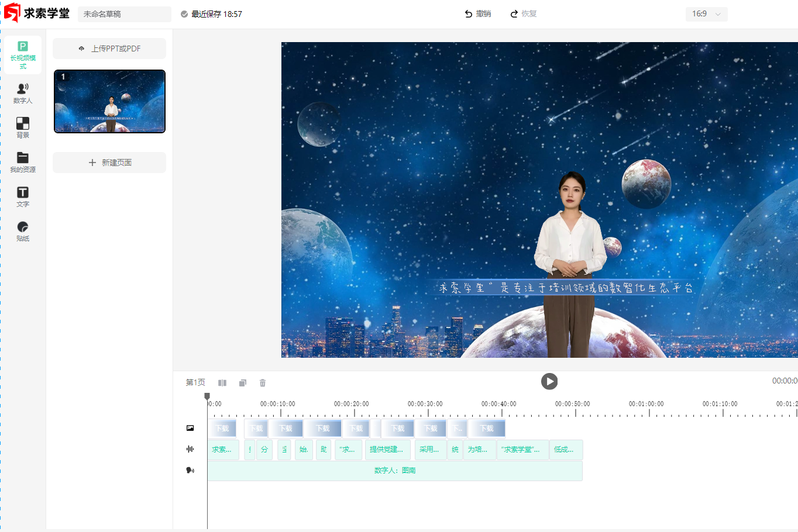Click the timeline playhead marker

coord(207,396)
